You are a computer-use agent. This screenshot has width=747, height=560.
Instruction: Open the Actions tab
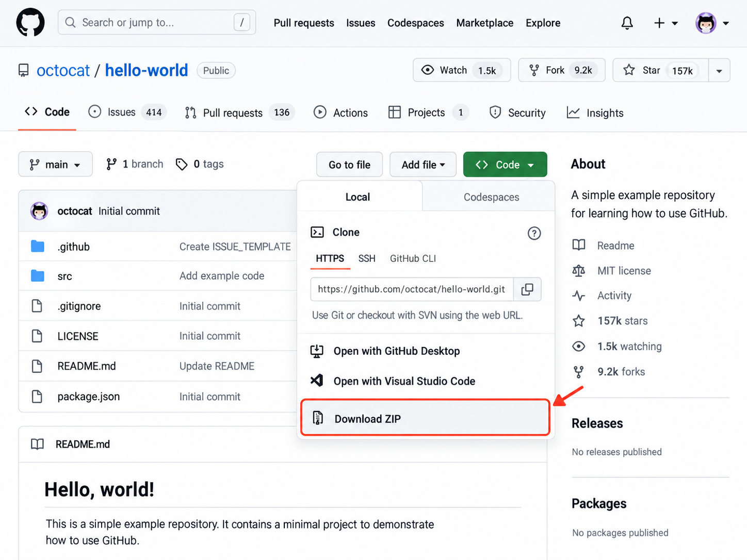(x=340, y=112)
